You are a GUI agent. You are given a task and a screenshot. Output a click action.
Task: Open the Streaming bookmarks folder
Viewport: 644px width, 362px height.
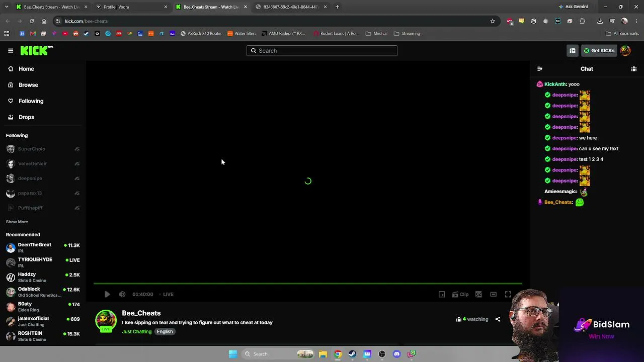pyautogui.click(x=407, y=34)
